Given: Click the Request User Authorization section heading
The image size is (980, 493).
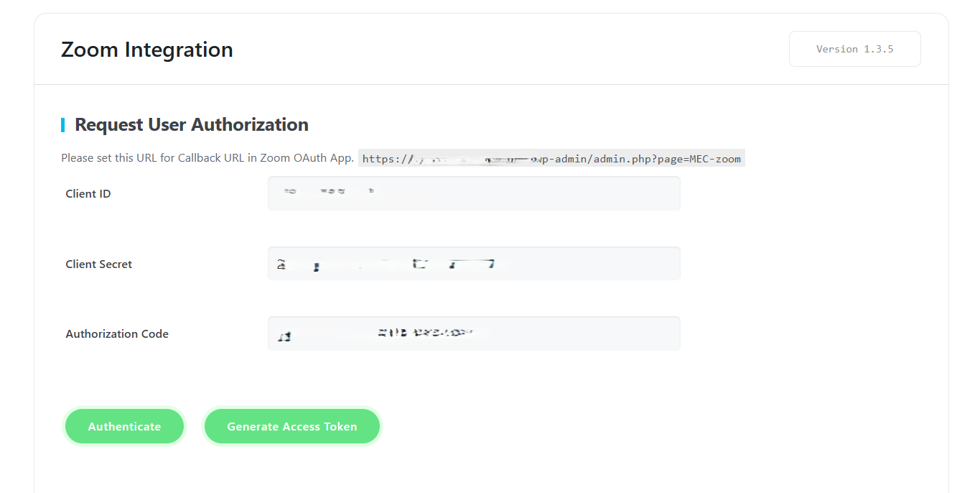Looking at the screenshot, I should (191, 124).
